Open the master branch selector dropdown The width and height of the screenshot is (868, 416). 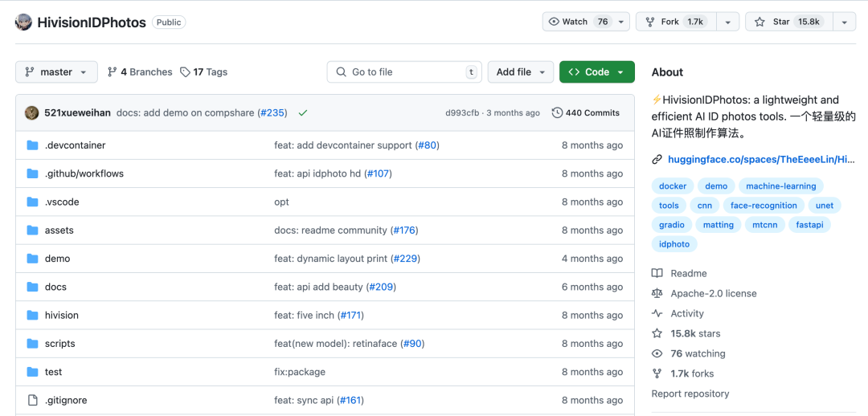[56, 72]
